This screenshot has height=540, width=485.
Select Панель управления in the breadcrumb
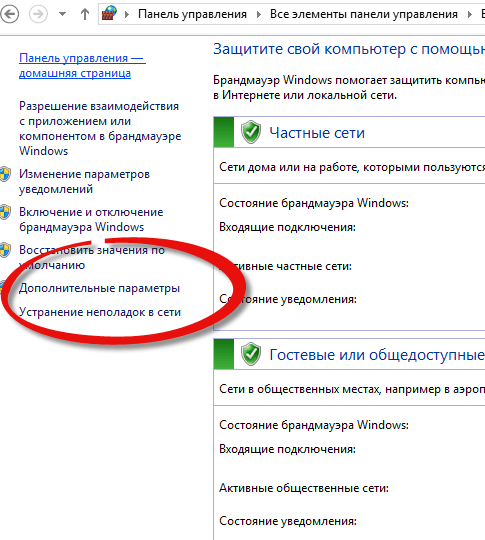[192, 14]
